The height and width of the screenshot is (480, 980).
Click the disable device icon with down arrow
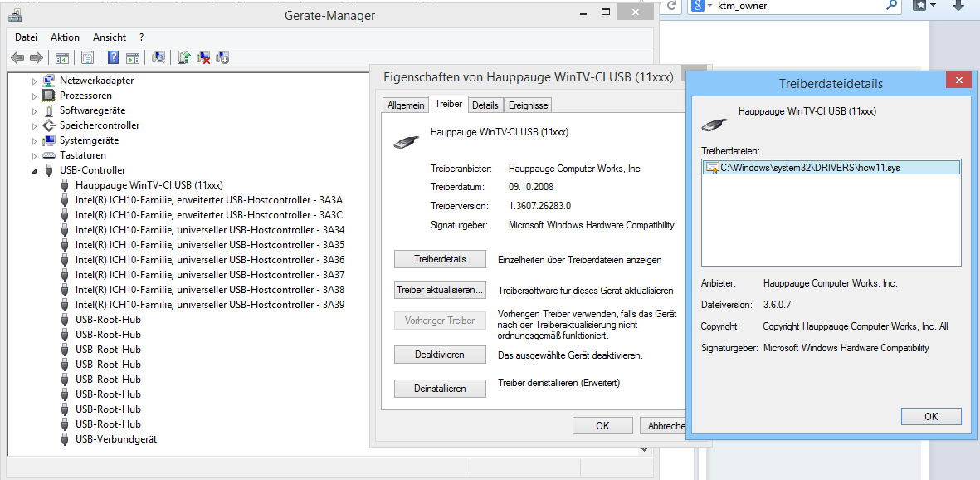point(222,58)
